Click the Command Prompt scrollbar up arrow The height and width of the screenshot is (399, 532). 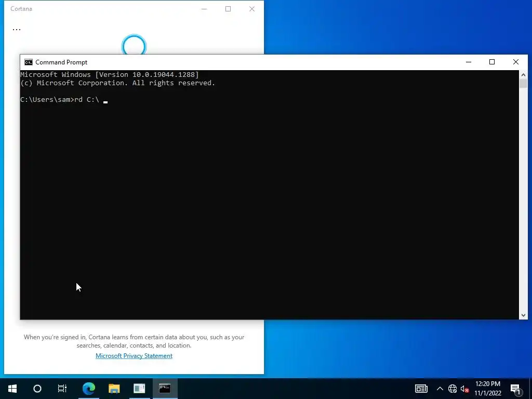tap(523, 75)
